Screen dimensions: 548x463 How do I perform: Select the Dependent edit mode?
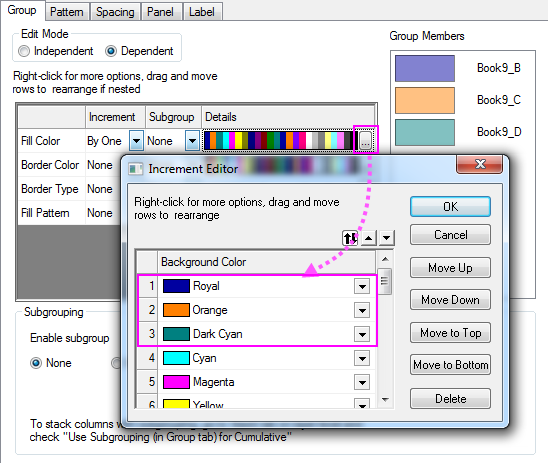pos(111,51)
